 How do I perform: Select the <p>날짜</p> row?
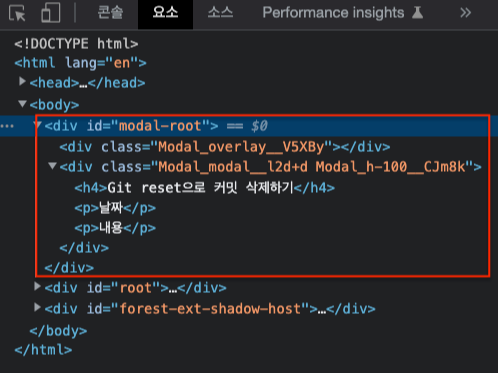coord(115,208)
